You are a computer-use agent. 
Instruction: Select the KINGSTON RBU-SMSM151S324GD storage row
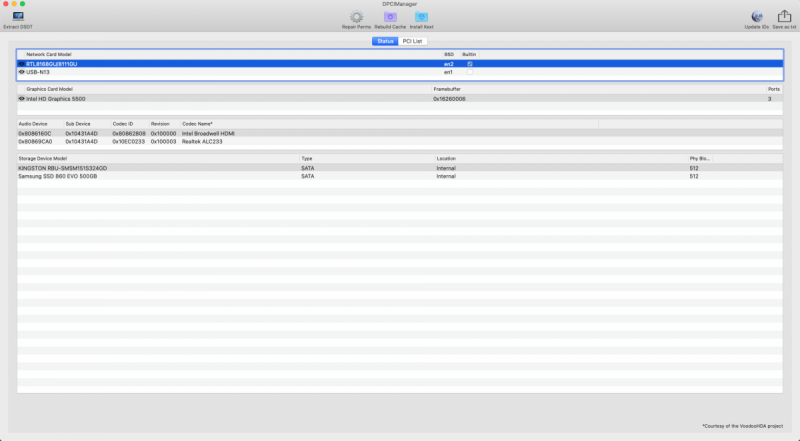tap(400, 168)
